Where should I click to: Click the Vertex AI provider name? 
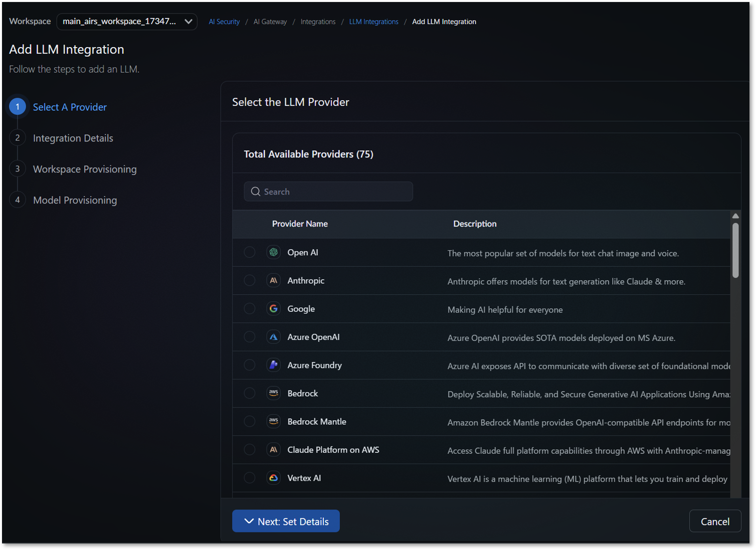(304, 478)
